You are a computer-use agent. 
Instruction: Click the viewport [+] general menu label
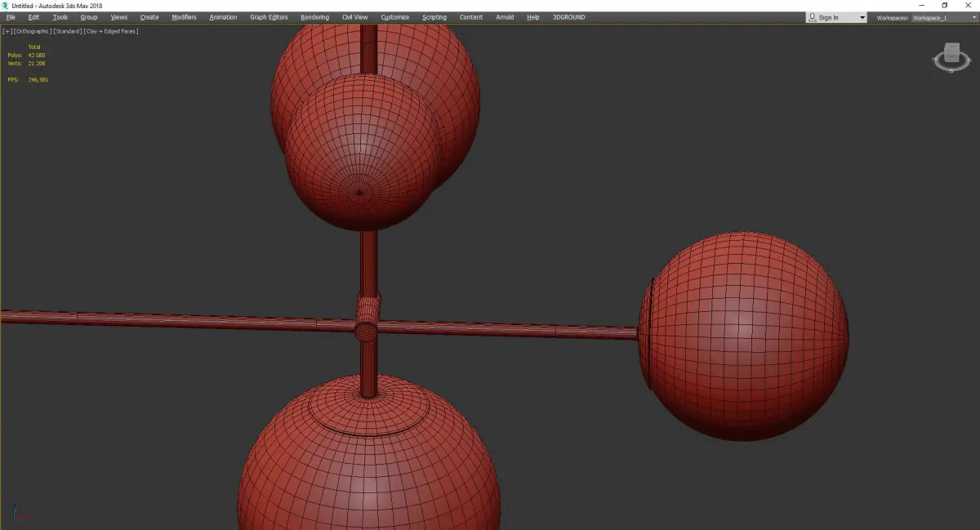(7, 31)
